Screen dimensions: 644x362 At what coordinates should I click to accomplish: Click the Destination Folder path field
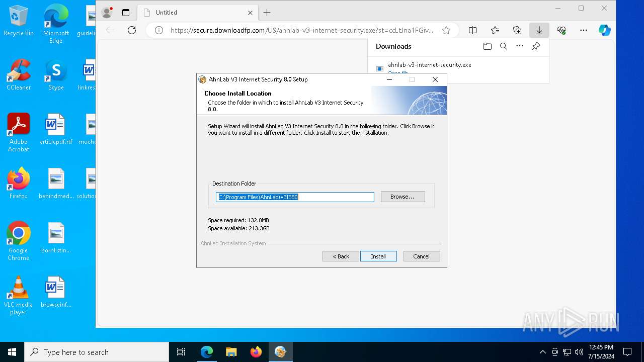[x=295, y=197]
